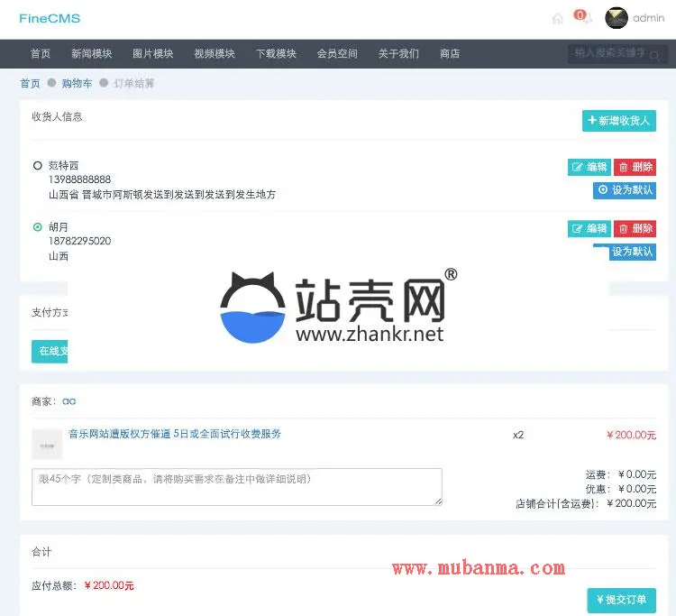Image resolution: width=676 pixels, height=616 pixels.
Task: Click the admin avatar picture
Action: pos(617,18)
